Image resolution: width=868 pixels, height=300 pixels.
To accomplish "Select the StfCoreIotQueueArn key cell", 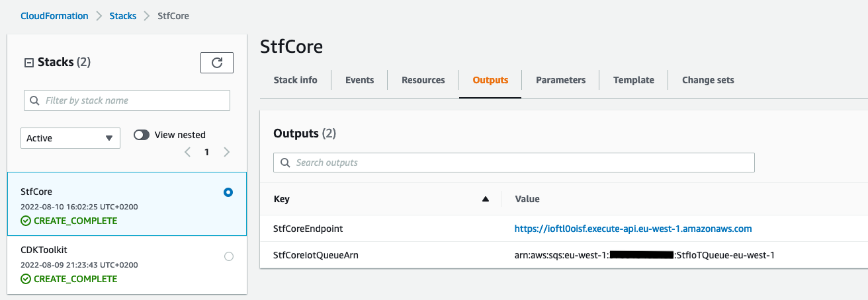I will coord(316,255).
